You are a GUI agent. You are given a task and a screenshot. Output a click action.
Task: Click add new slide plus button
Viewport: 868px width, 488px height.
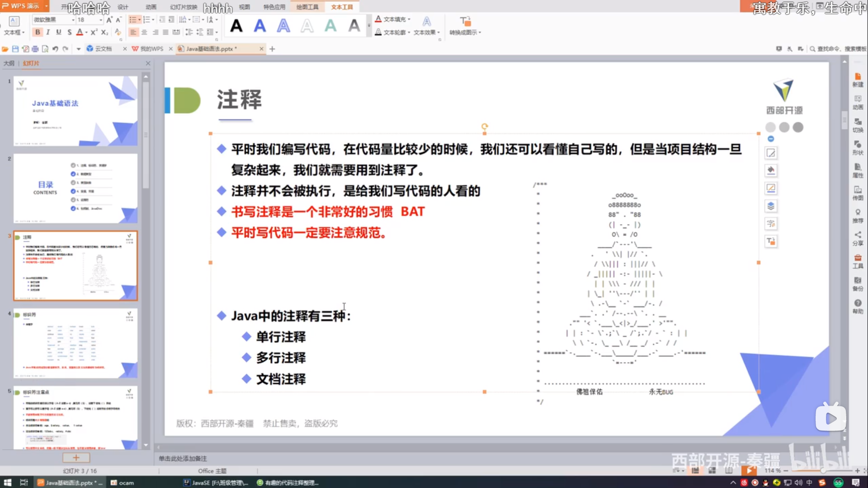coord(76,458)
